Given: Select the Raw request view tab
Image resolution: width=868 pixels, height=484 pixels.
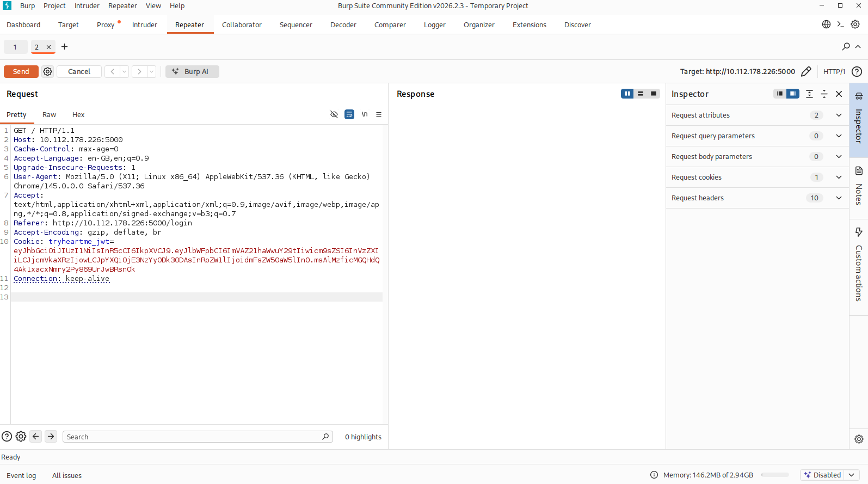Looking at the screenshot, I should click(50, 114).
